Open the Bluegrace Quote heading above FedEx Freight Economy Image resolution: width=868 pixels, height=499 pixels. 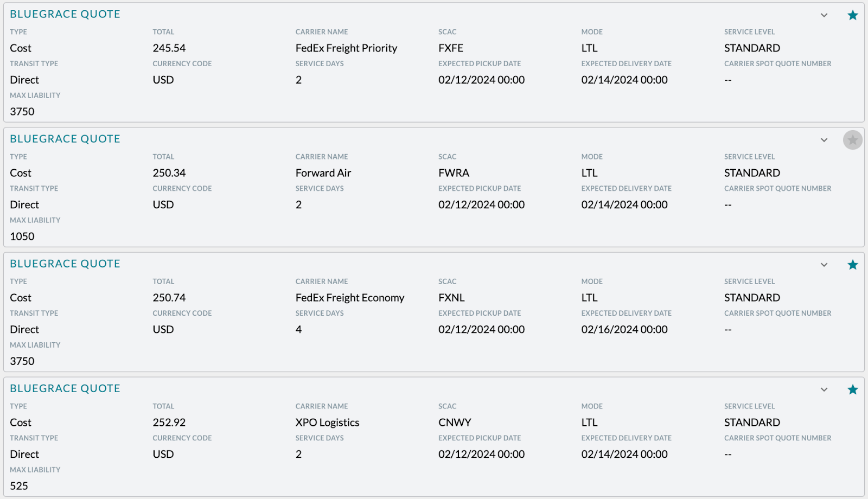point(65,264)
